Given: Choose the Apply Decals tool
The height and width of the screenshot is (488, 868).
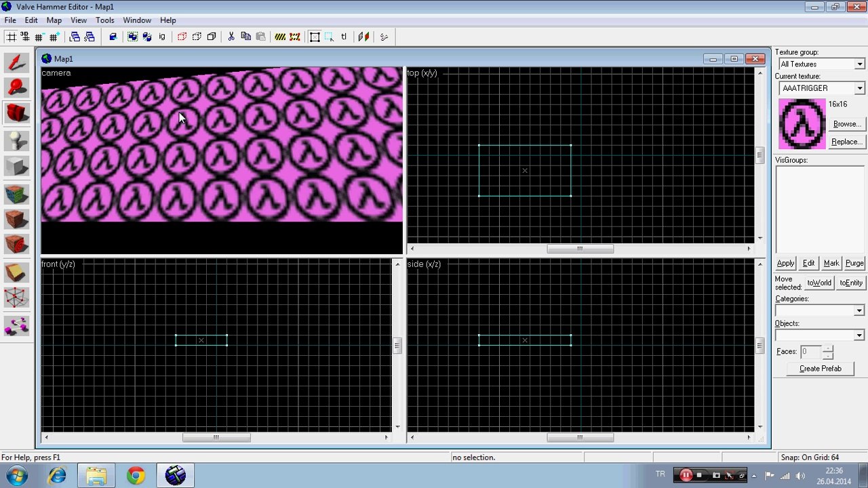Looking at the screenshot, I should point(17,245).
